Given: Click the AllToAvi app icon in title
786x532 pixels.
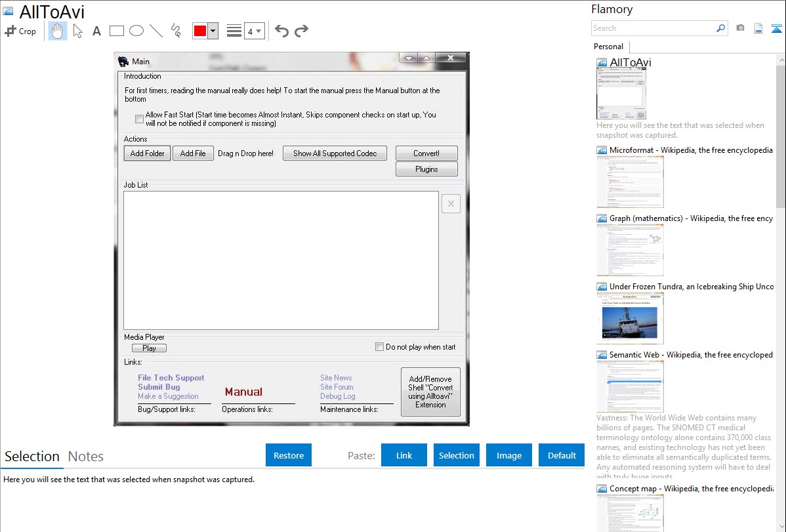Looking at the screenshot, I should 8,11.
